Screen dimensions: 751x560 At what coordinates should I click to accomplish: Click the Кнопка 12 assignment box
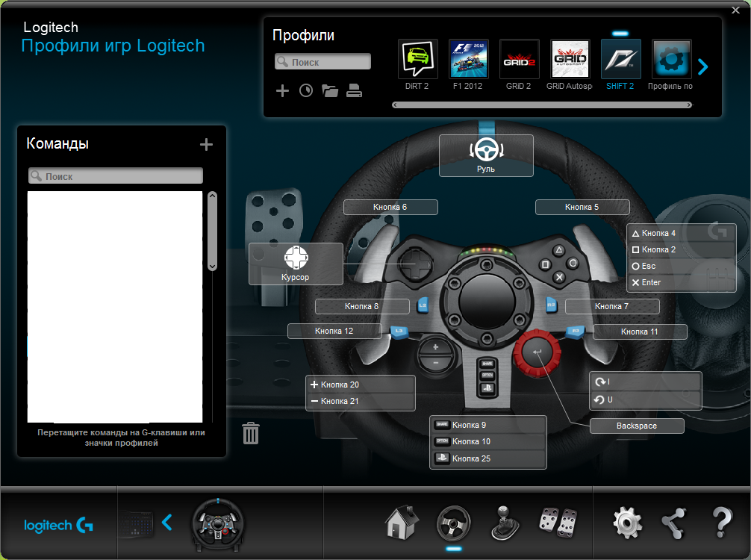(334, 331)
